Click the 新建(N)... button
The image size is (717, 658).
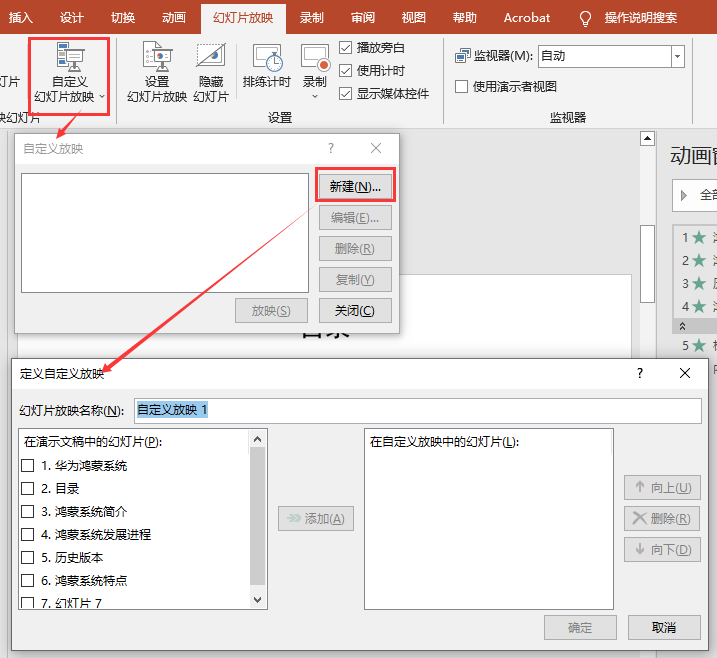click(x=355, y=186)
